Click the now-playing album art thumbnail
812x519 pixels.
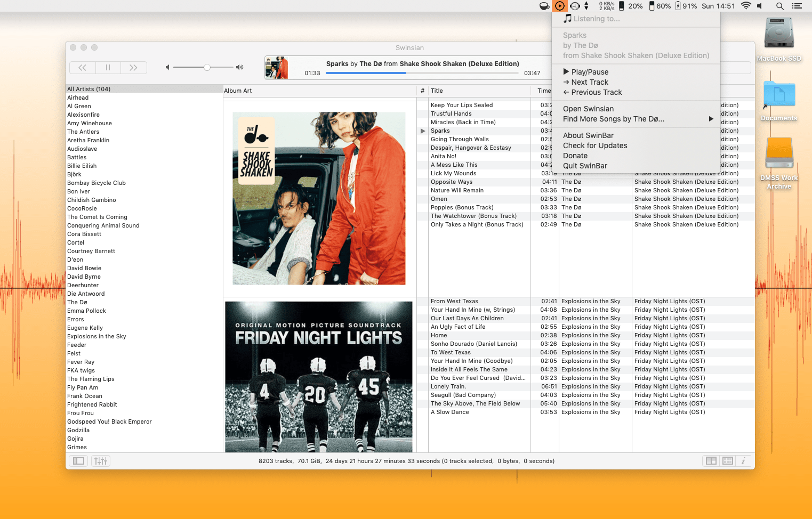click(277, 68)
